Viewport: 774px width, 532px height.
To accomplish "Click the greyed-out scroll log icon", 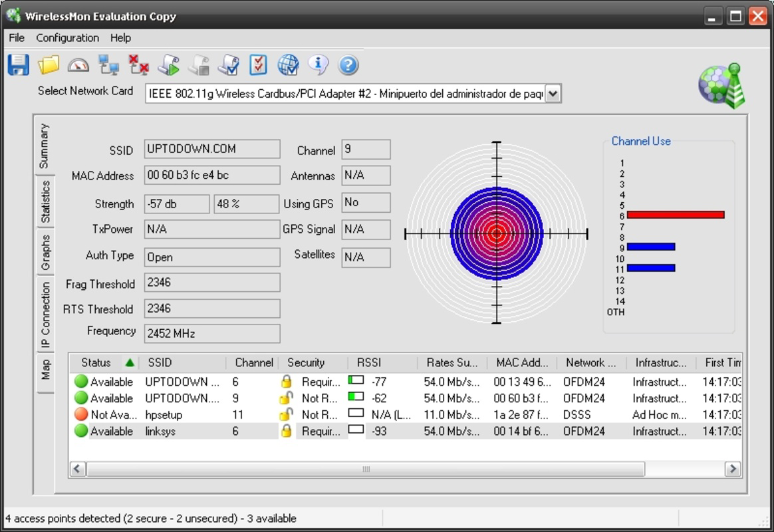I will (199, 65).
